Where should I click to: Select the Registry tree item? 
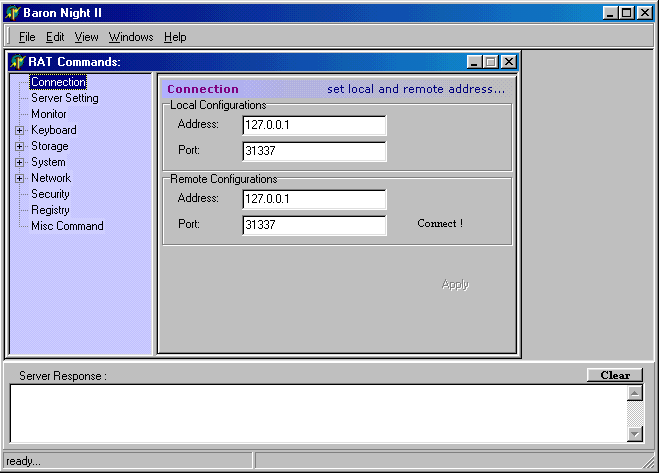tap(50, 210)
